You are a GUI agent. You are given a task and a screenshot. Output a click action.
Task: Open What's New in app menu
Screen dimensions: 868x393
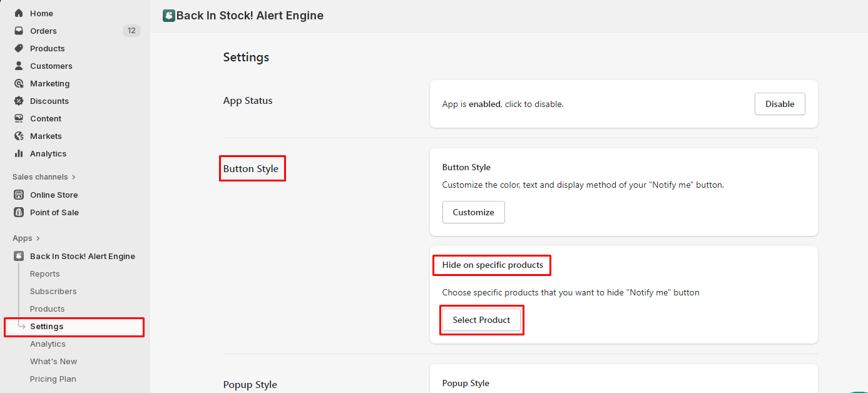tap(54, 361)
